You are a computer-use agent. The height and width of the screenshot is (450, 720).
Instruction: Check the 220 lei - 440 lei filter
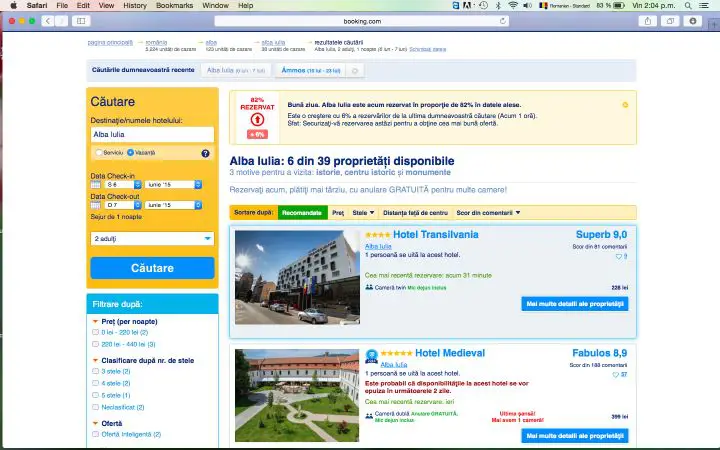[x=96, y=344]
